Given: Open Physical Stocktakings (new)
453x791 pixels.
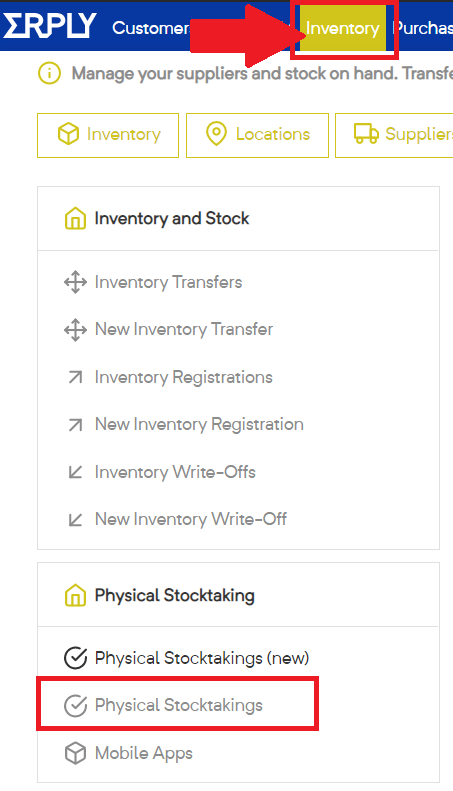Looking at the screenshot, I should (202, 658).
